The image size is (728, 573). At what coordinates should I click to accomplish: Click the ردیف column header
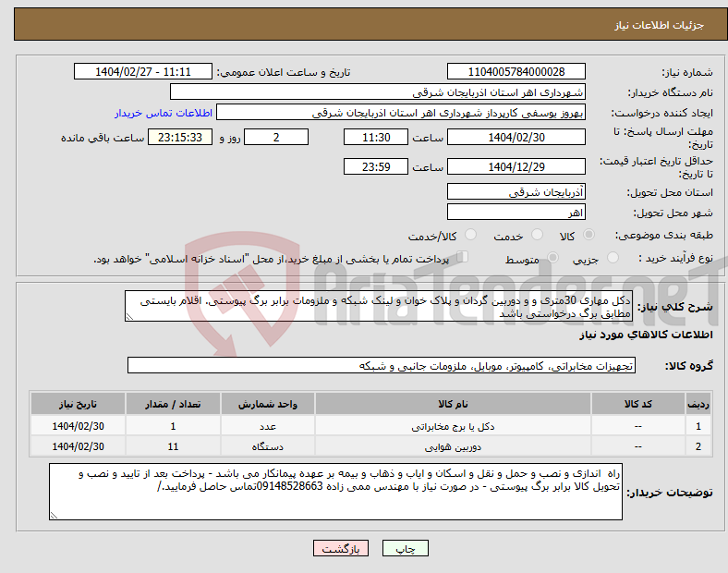tap(698, 404)
